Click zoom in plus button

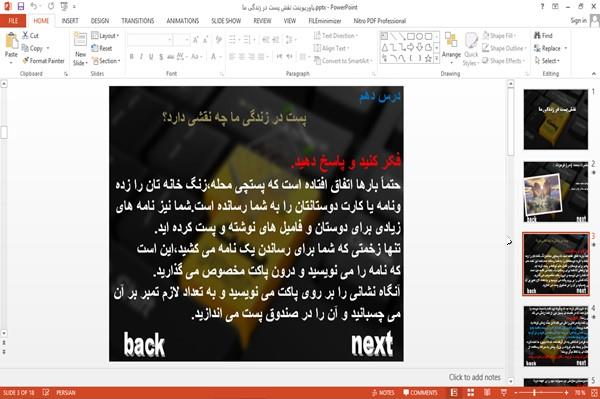coord(566,392)
